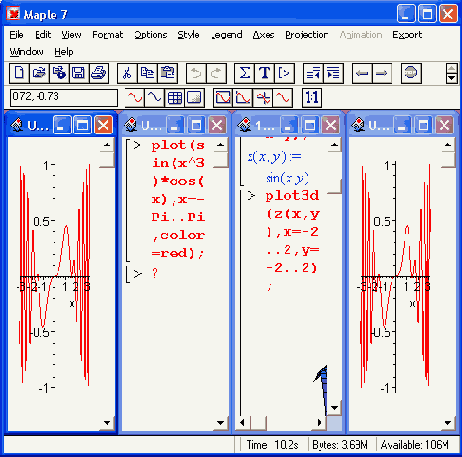Image resolution: width=462 pixels, height=457 pixels.
Task: Copy the selection with the Copy icon
Action: click(x=147, y=73)
